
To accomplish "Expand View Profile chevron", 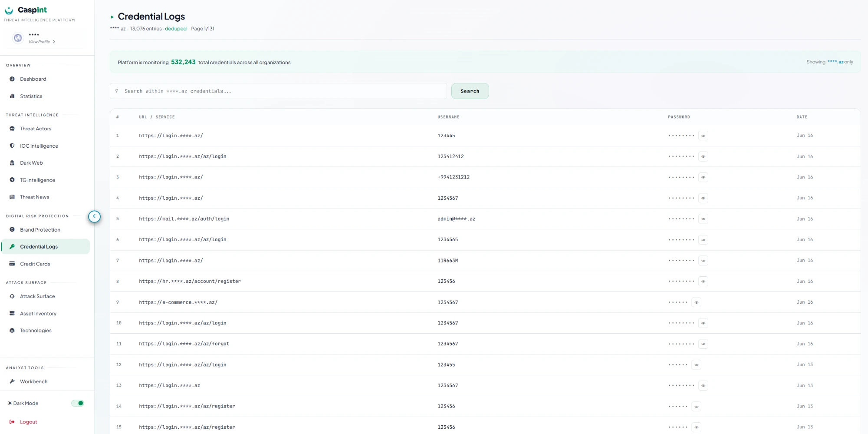I will tap(54, 42).
